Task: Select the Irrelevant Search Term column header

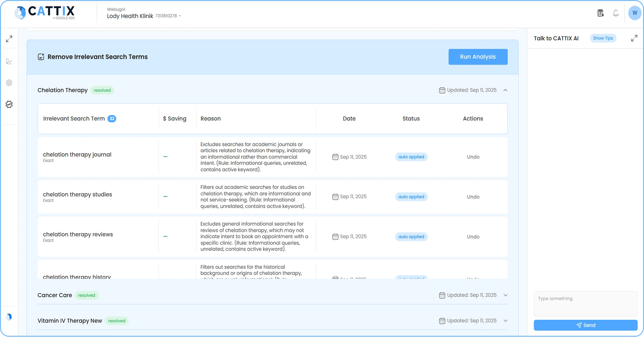Action: [74, 119]
